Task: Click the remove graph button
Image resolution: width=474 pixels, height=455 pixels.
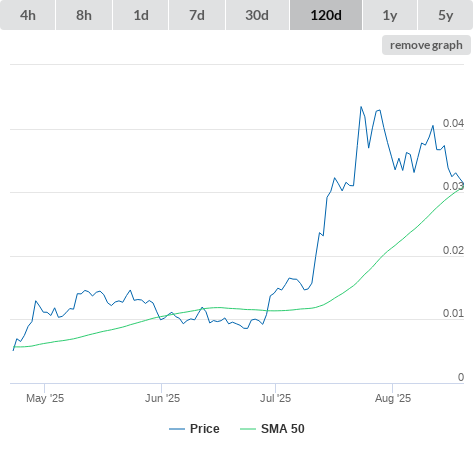Action: [426, 45]
